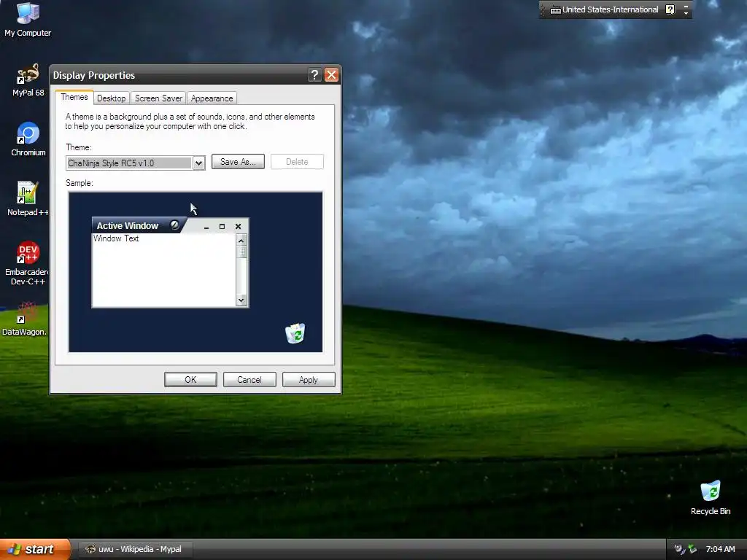Click the OK button
Image resolution: width=747 pixels, height=560 pixels.
point(190,379)
